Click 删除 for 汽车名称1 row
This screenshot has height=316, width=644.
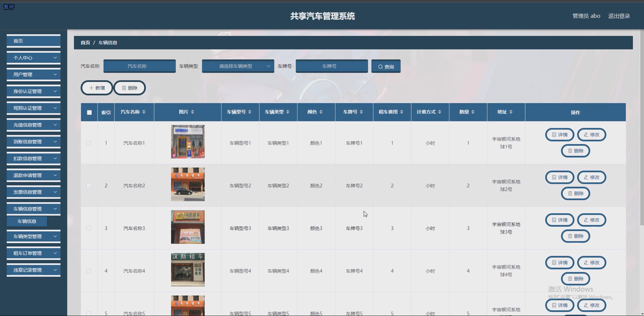[575, 151]
